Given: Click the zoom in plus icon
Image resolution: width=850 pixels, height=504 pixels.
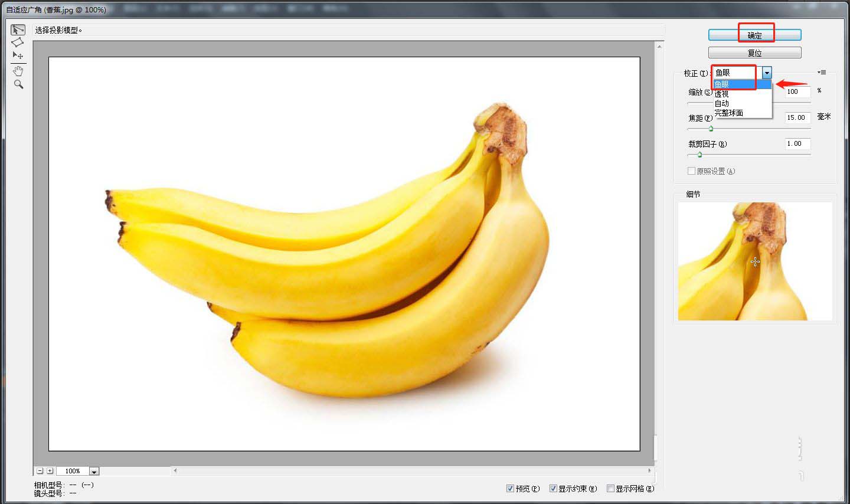Looking at the screenshot, I should tap(50, 471).
